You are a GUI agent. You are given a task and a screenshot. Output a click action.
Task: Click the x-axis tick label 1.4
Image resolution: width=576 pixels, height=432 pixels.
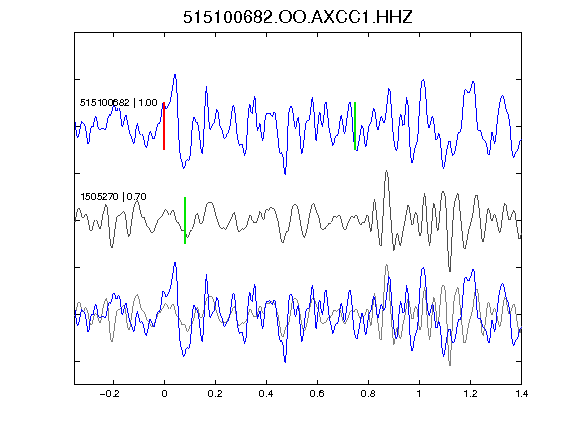click(521, 394)
